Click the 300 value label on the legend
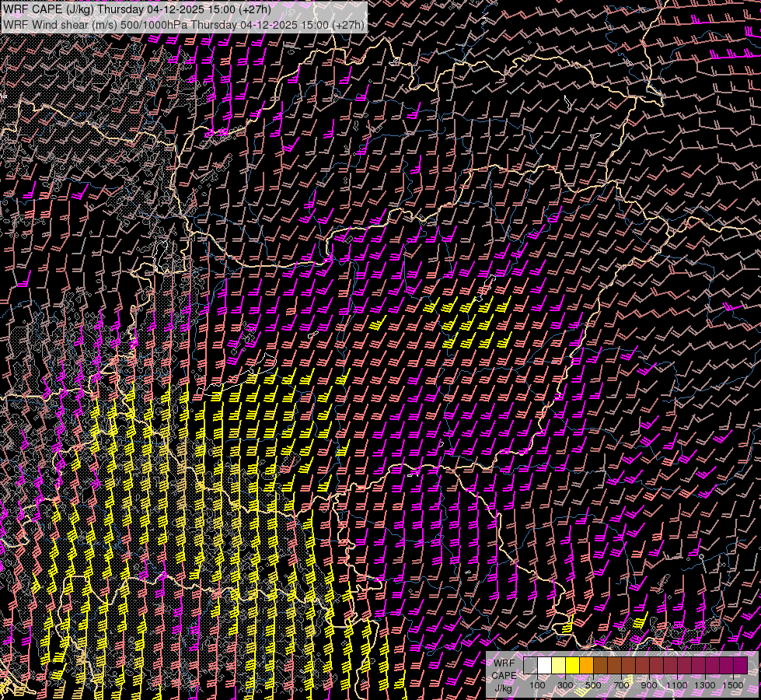The image size is (761, 700). [x=565, y=685]
